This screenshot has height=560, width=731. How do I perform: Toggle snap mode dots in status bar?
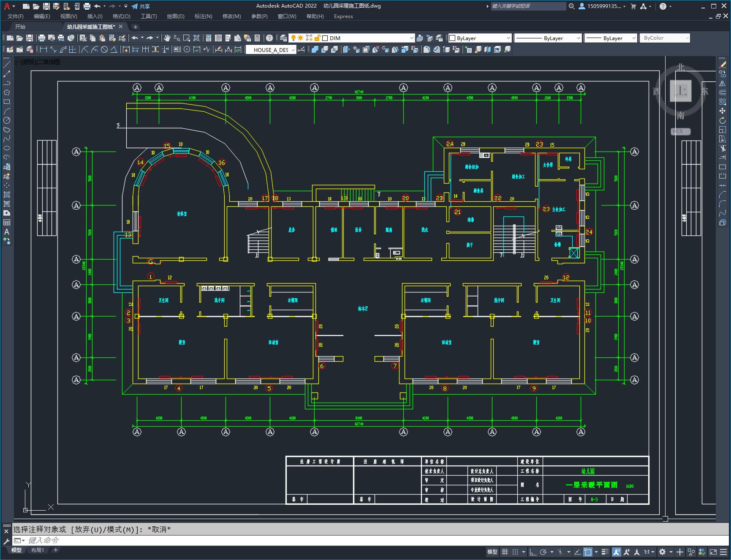click(515, 552)
